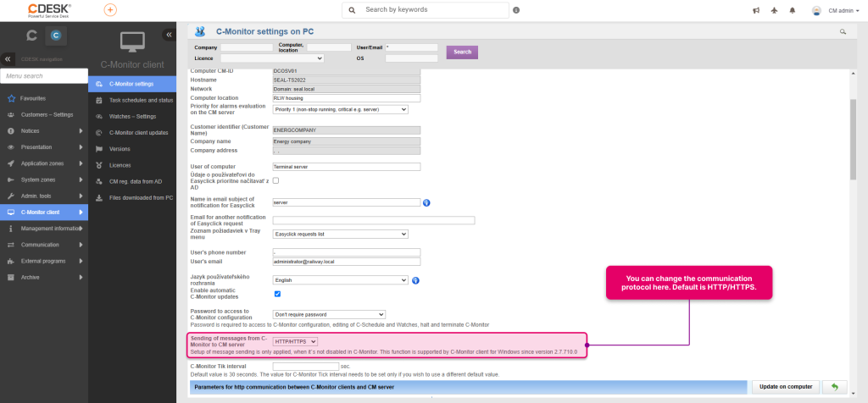Image resolution: width=868 pixels, height=403 pixels.
Task: Disable automatic C-Monitor updates checkbox
Action: coord(277,294)
